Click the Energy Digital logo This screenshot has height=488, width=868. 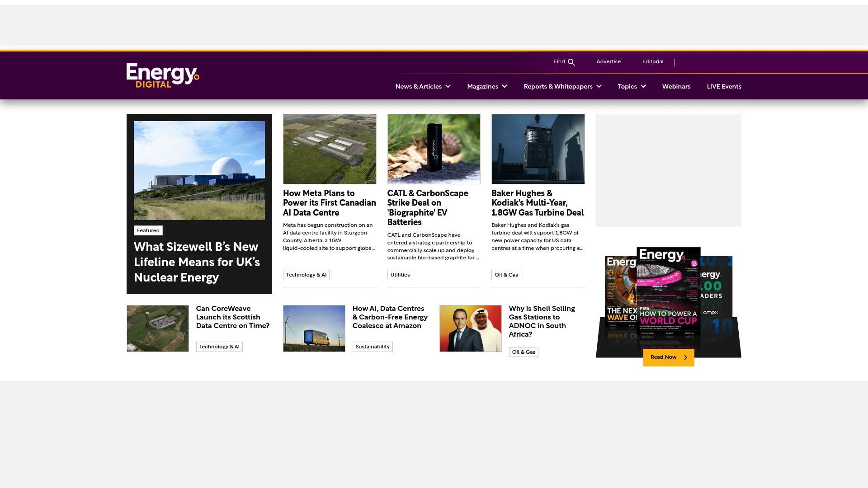click(x=163, y=75)
